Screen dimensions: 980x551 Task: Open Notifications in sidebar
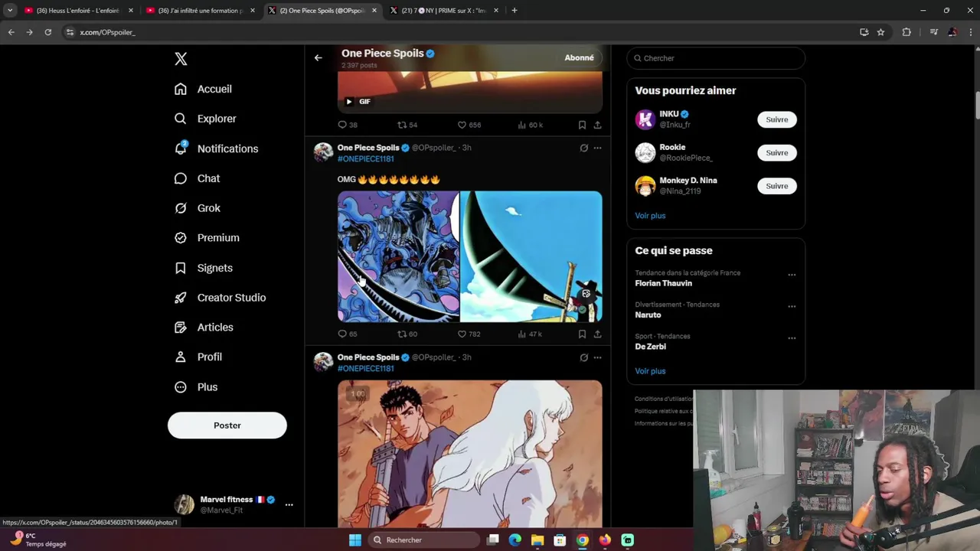pyautogui.click(x=216, y=148)
